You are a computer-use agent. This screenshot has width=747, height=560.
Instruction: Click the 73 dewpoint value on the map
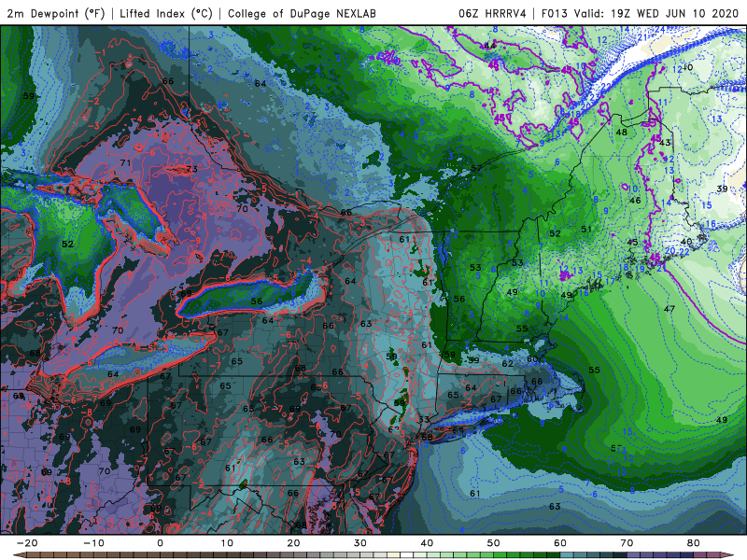pos(191,169)
